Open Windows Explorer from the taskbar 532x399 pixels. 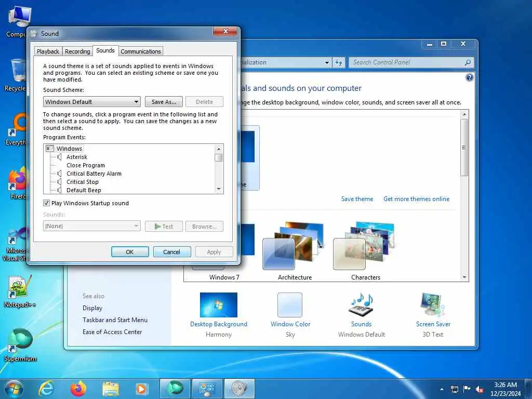110,389
